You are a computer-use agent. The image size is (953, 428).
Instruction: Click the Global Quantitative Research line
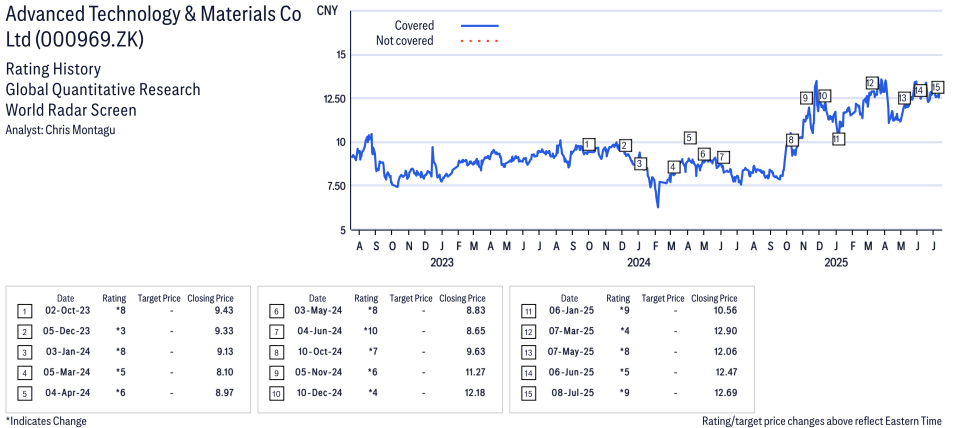pos(103,90)
